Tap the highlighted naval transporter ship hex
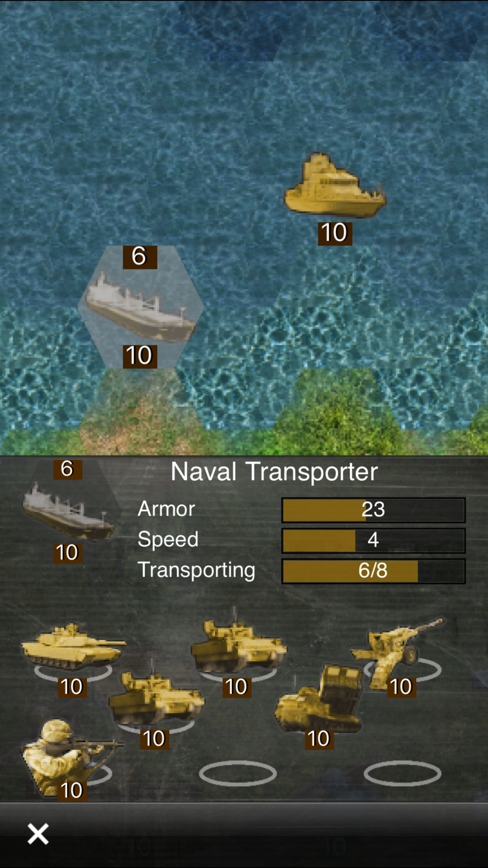Image resolution: width=488 pixels, height=868 pixels. tap(141, 307)
